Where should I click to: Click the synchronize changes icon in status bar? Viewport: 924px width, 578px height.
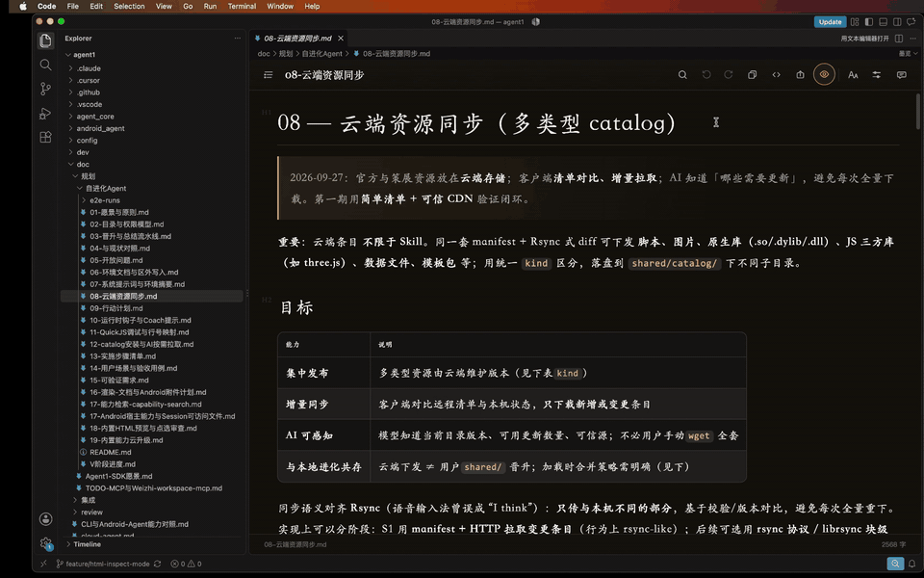click(x=157, y=564)
